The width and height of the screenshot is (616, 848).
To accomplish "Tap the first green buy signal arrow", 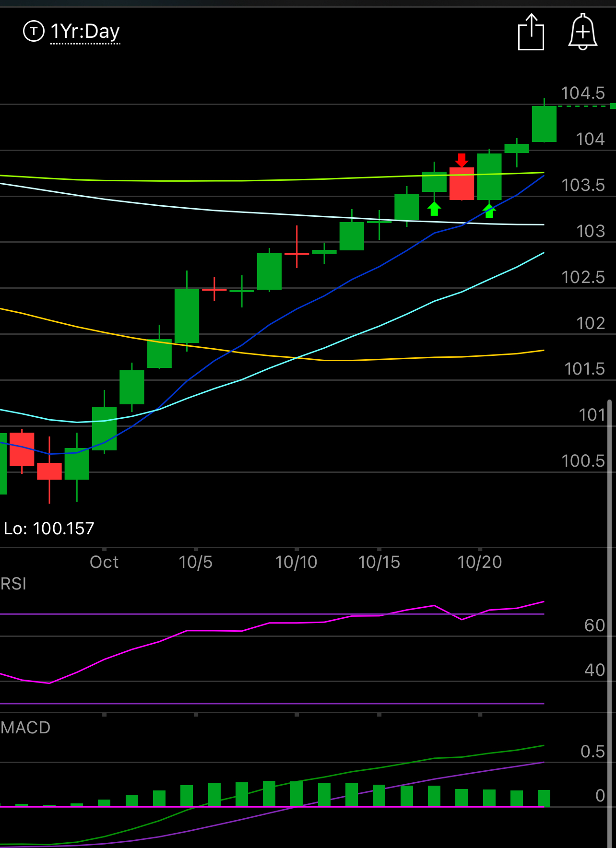I will 434,209.
